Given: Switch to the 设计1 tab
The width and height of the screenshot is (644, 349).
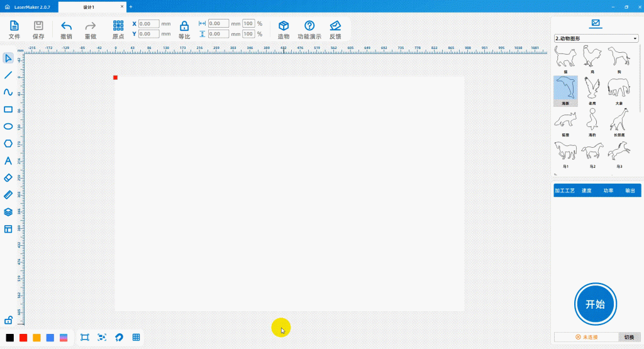Looking at the screenshot, I should [x=89, y=7].
